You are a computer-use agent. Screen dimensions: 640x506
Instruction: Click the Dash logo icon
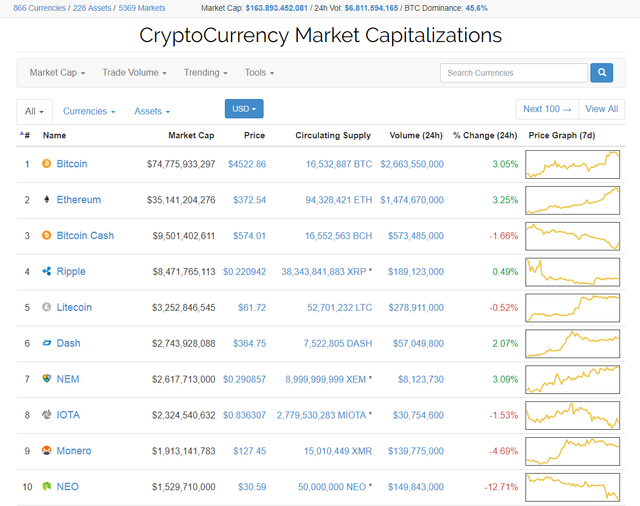(47, 343)
